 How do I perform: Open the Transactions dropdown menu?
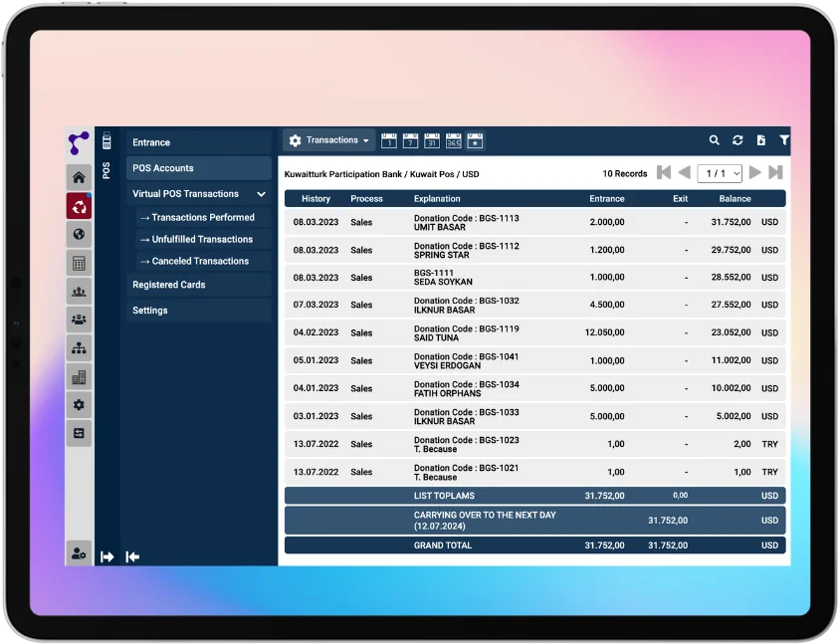pos(329,141)
